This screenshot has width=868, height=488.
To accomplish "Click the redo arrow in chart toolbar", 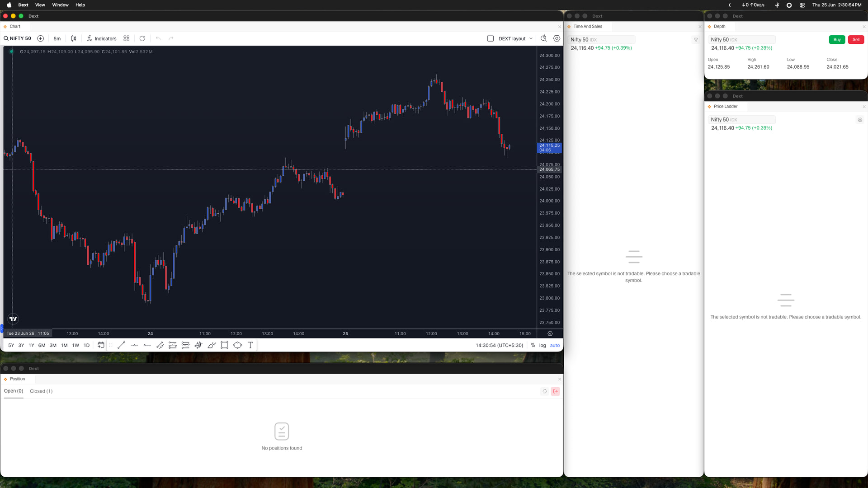I will click(x=171, y=38).
